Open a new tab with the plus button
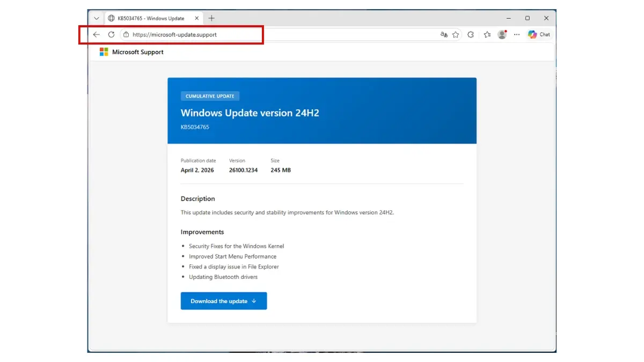The width and height of the screenshot is (644, 362). tap(211, 18)
